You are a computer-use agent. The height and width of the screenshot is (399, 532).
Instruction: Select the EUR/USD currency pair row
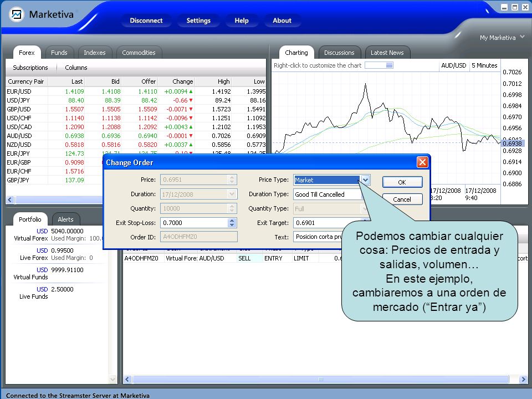(136, 91)
